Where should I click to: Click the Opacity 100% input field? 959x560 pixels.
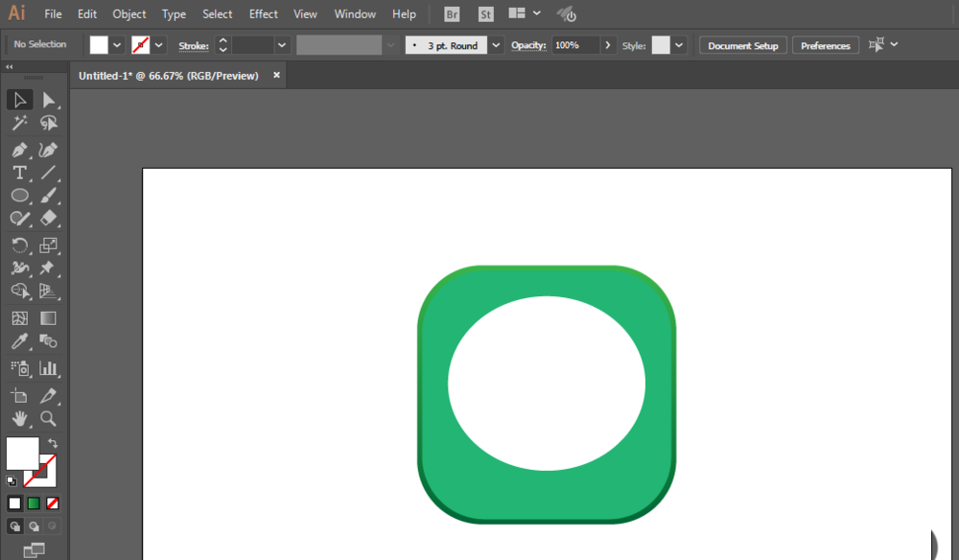pos(575,45)
